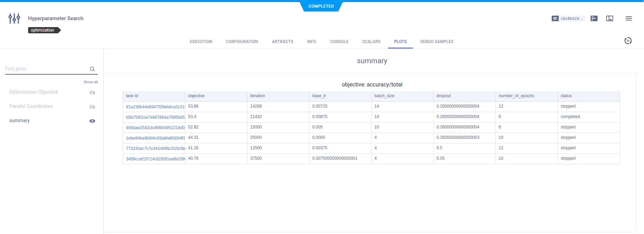This screenshot has height=234, width=644.
Task: Open the hamburger menu in the header
Action: point(629,18)
